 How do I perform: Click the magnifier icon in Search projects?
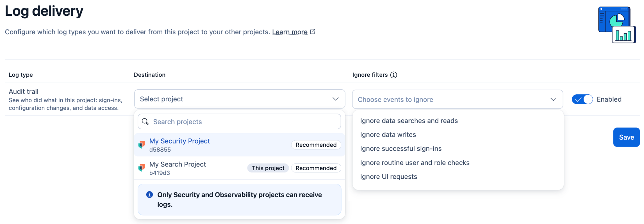click(x=145, y=121)
